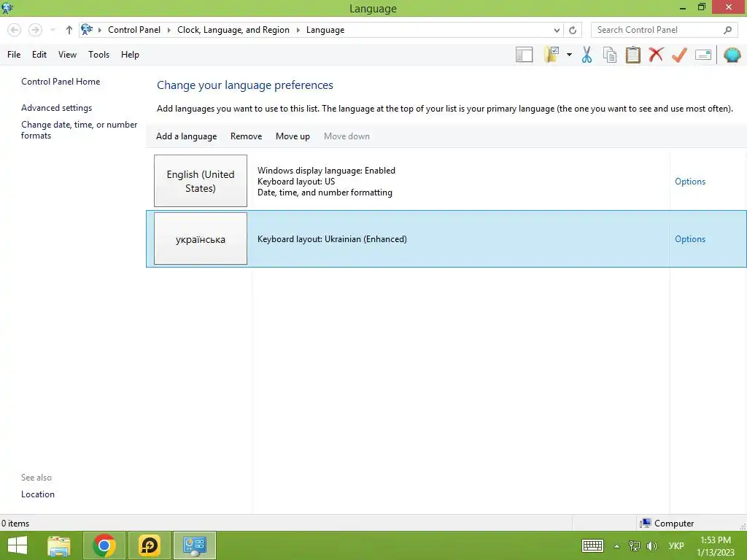Click the folder options toolbar icon
The image size is (747, 560).
click(551, 55)
